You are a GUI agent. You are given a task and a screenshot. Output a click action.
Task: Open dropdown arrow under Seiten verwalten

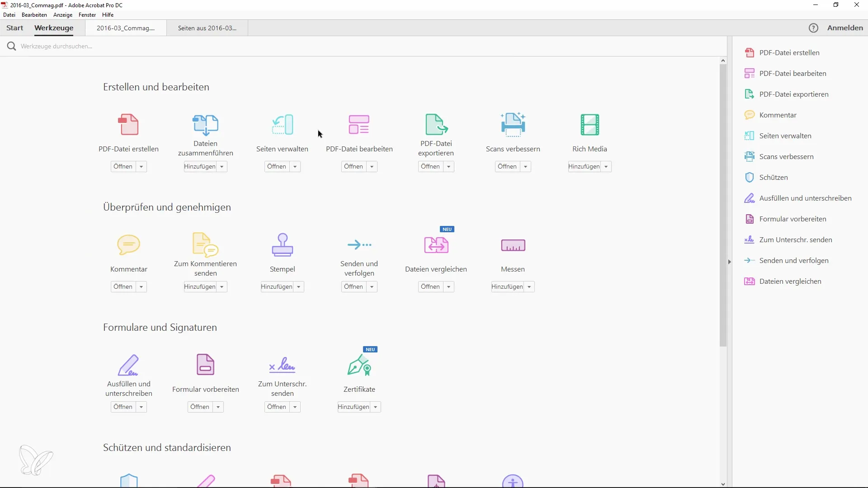pyautogui.click(x=295, y=167)
